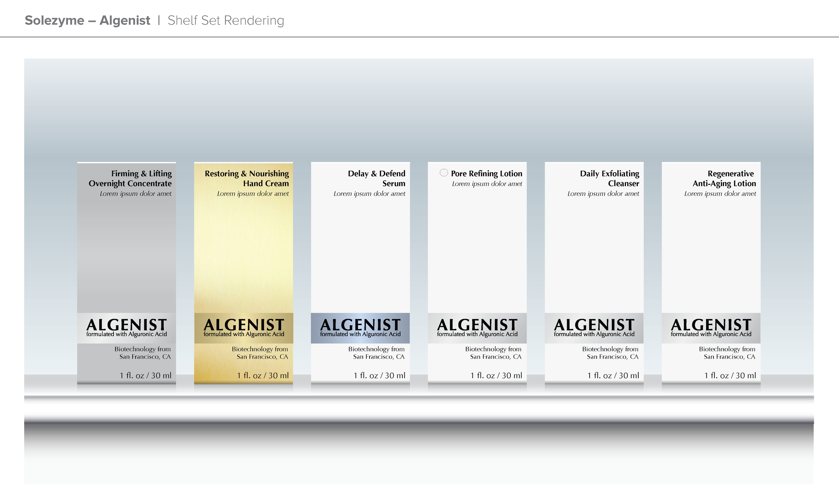This screenshot has width=839, height=504.
Task: Click 'Biotechnology from San Francisco, CA' on Daily Exfoliating box
Action: pyautogui.click(x=610, y=353)
